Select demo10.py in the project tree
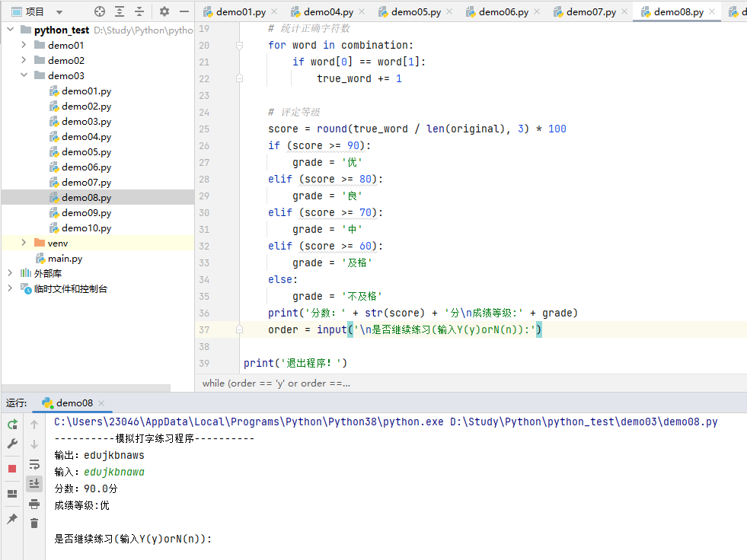Viewport: 747px width, 560px height. click(x=86, y=228)
